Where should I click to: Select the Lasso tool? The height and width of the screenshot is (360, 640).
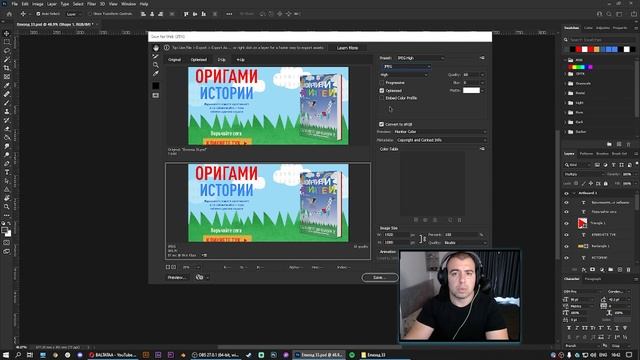[7, 51]
